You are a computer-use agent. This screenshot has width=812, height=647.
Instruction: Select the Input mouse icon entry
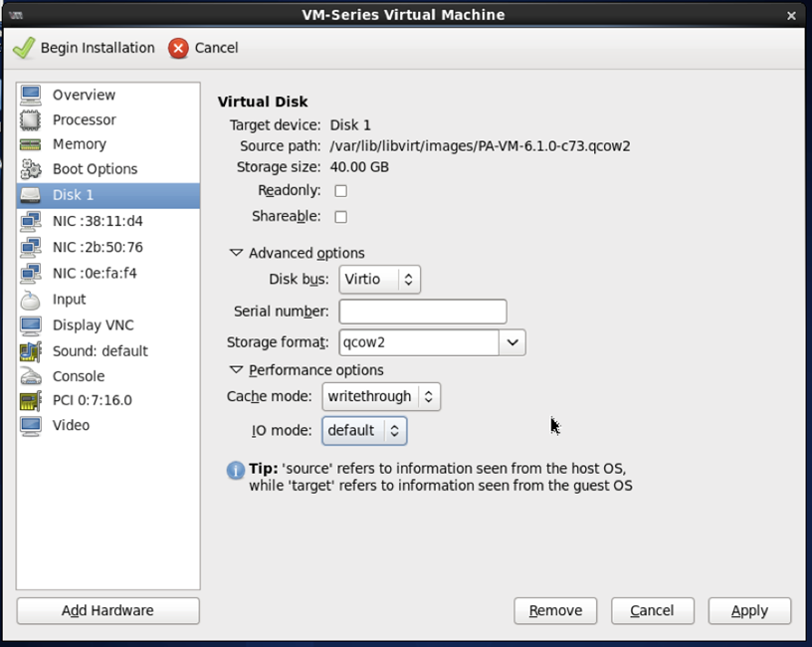tap(32, 300)
